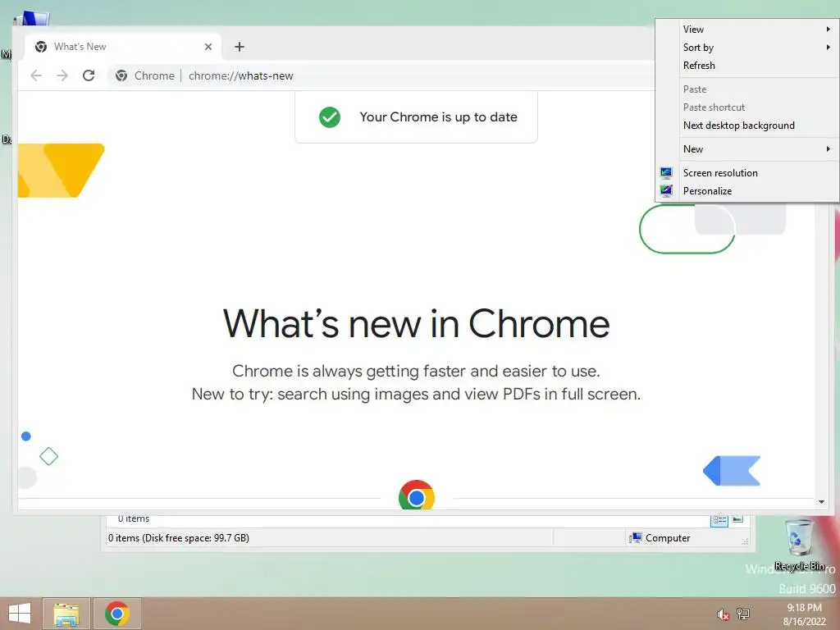The height and width of the screenshot is (630, 840).
Task: Click the Chrome taskbar icon
Action: click(x=117, y=614)
